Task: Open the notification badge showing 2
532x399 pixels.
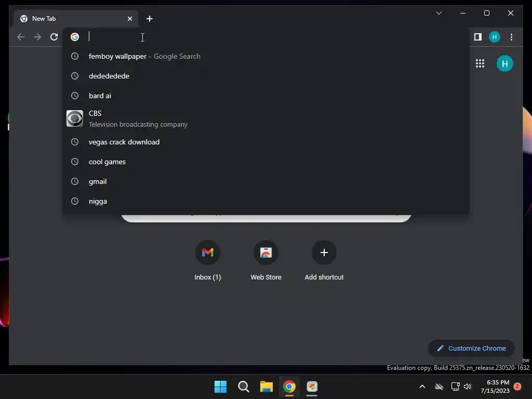Action: click(517, 387)
